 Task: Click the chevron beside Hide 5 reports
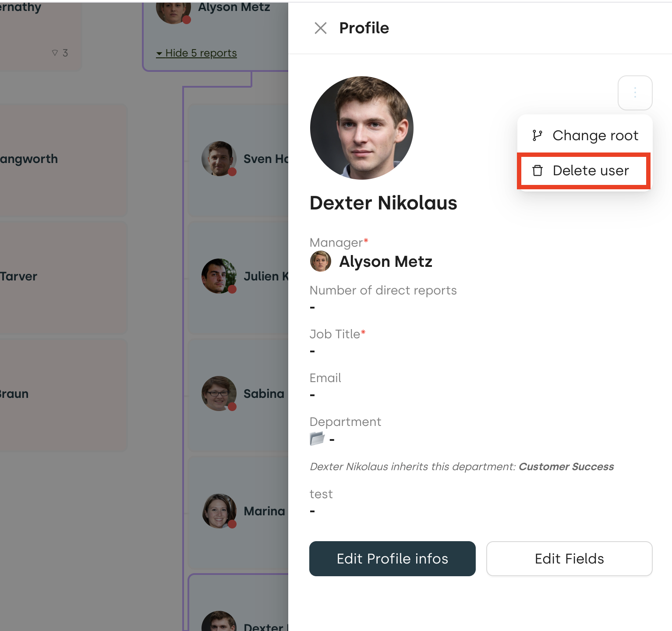tap(160, 53)
